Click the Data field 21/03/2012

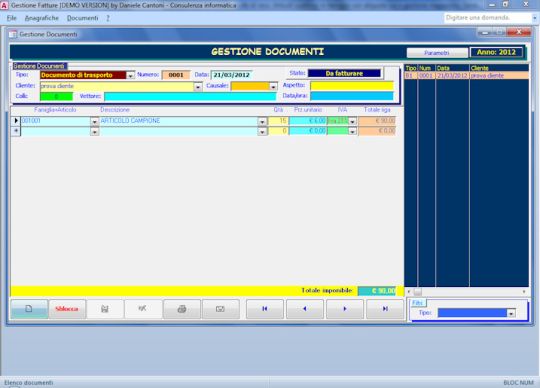click(x=231, y=75)
